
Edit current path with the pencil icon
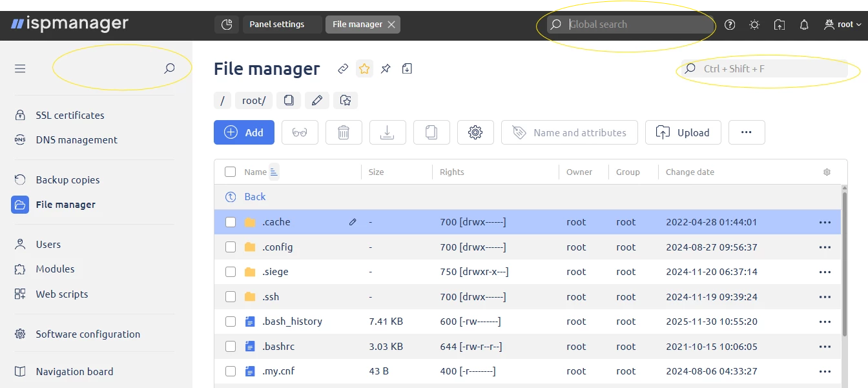[316, 100]
